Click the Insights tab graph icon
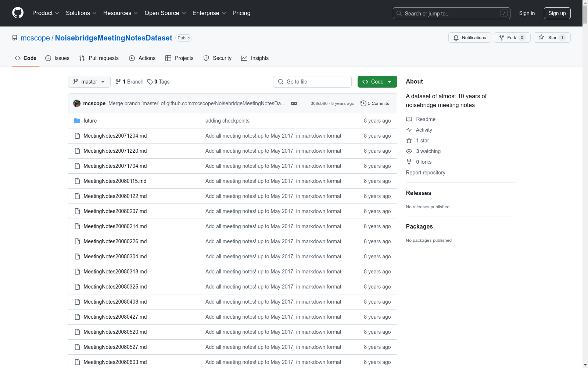 tap(244, 58)
